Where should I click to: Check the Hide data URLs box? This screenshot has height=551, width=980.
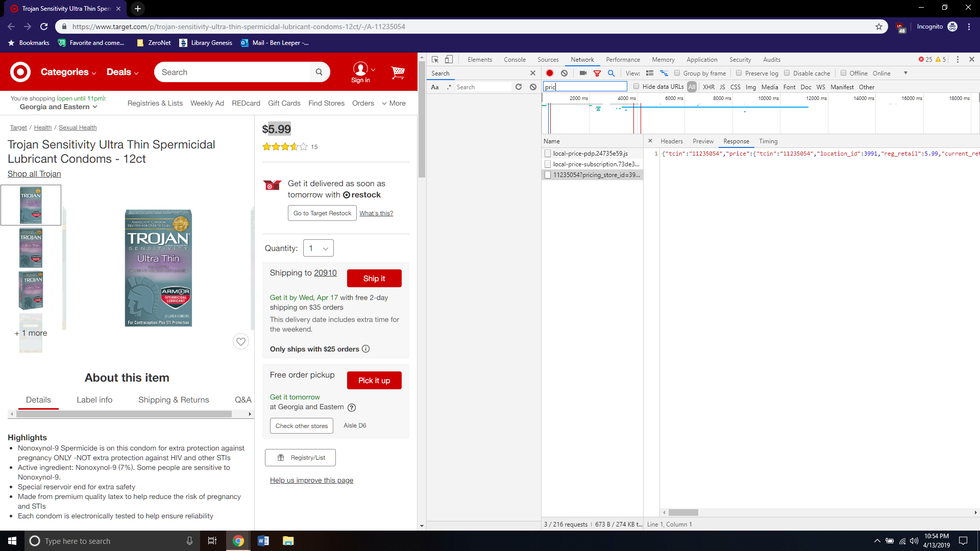(x=636, y=86)
